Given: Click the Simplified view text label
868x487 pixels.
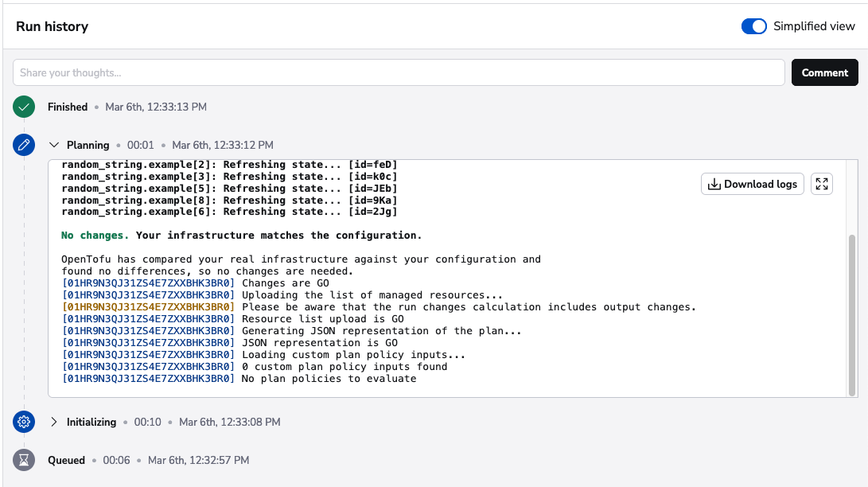Looking at the screenshot, I should tap(814, 26).
